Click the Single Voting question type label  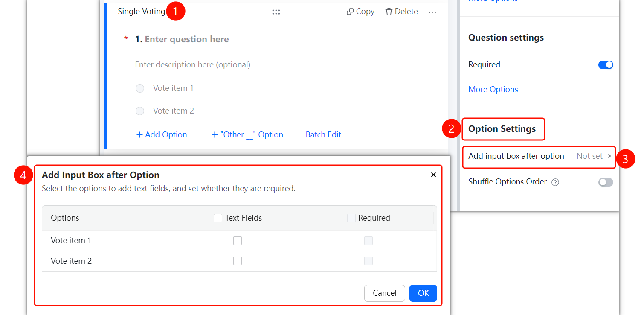coord(142,12)
